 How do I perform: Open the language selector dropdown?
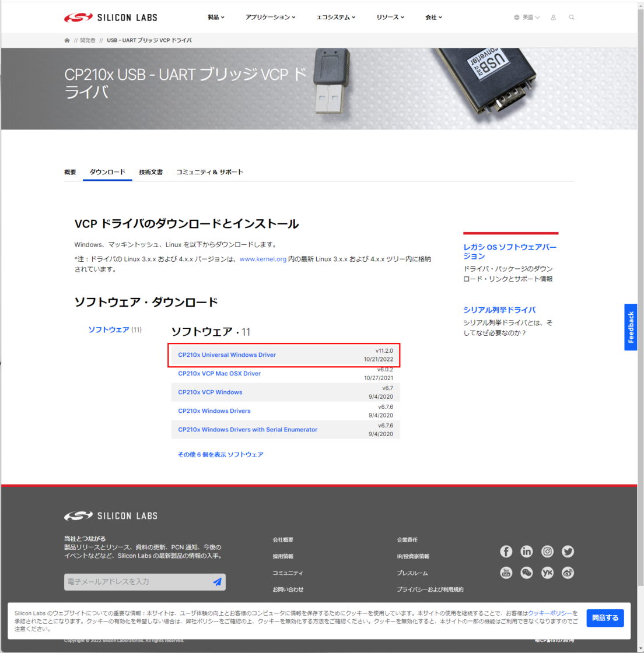coord(527,17)
